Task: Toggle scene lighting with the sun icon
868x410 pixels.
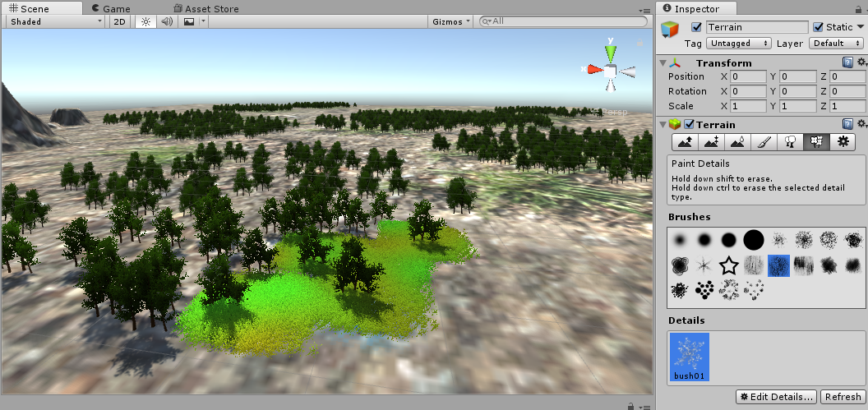Action: click(x=145, y=21)
